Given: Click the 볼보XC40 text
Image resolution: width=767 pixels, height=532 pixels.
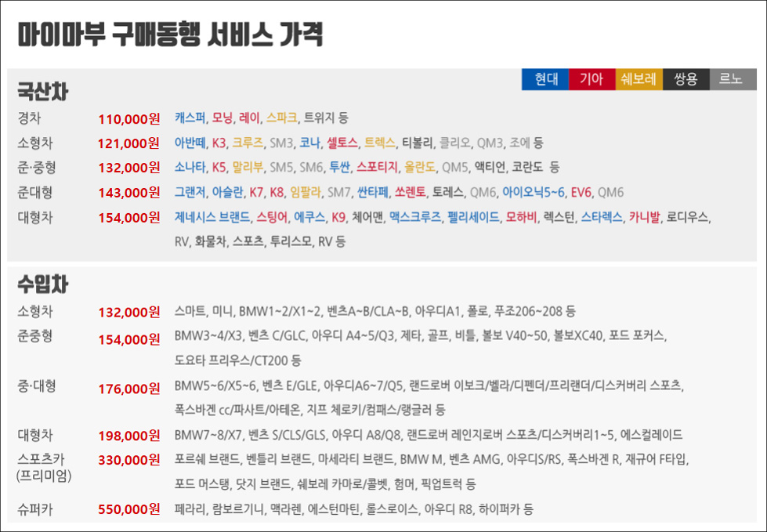Looking at the screenshot, I should coord(577,335).
